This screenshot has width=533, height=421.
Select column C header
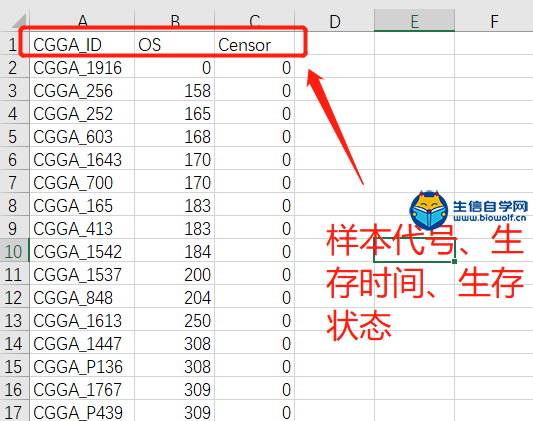point(255,20)
